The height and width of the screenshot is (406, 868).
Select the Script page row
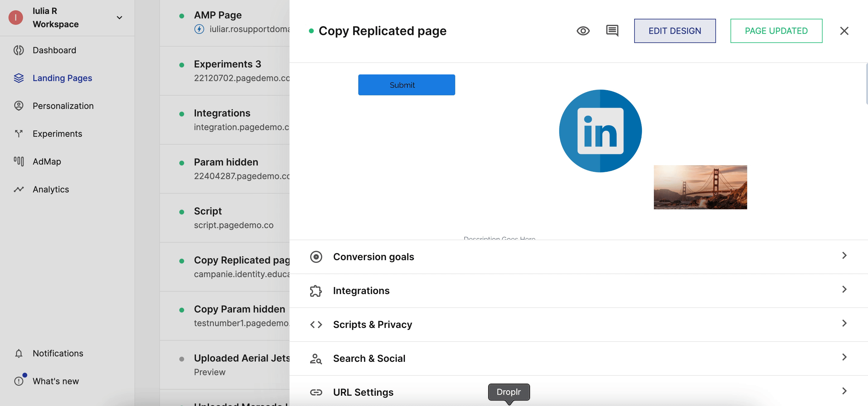coord(225,218)
